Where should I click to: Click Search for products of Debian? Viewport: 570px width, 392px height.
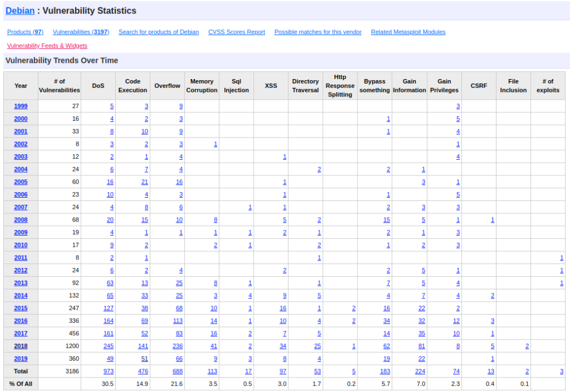159,32
